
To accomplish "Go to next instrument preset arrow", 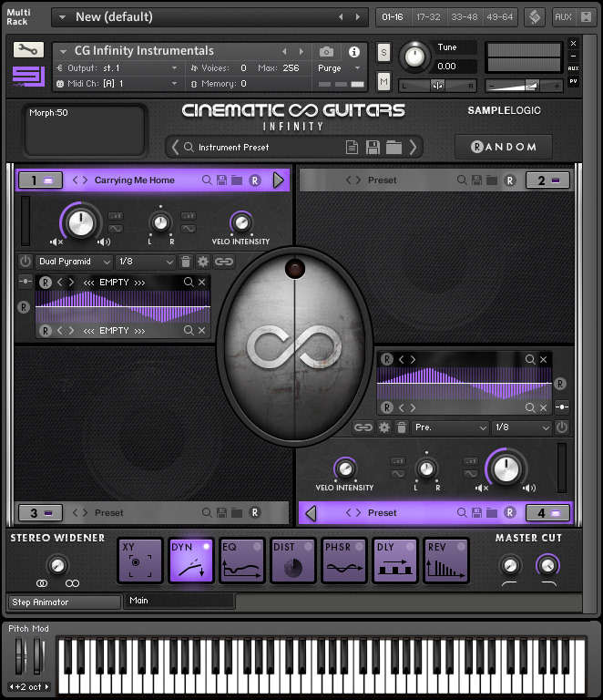I will pos(413,147).
